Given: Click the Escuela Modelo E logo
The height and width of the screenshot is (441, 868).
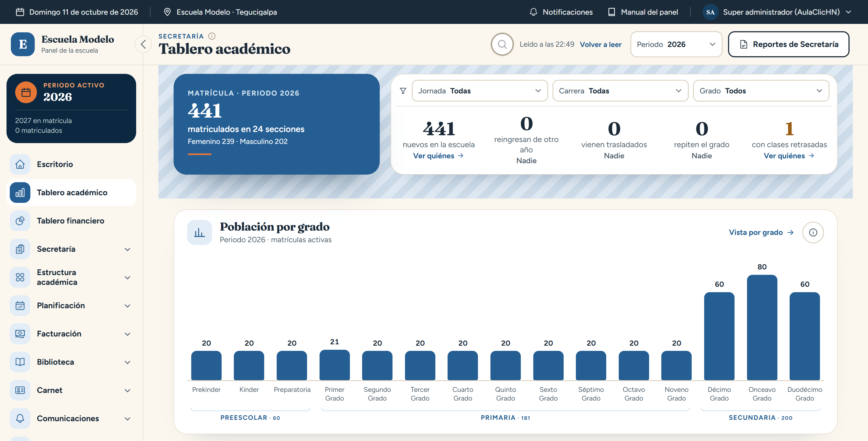Looking at the screenshot, I should [x=23, y=44].
